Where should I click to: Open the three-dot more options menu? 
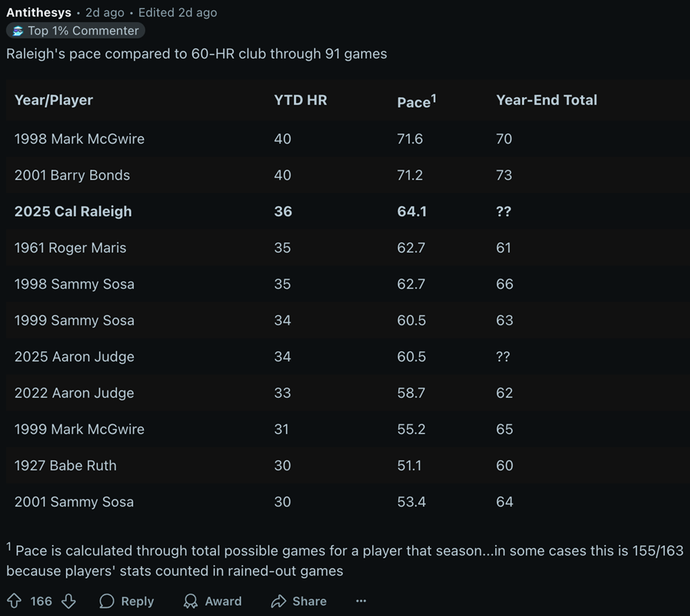(360, 601)
